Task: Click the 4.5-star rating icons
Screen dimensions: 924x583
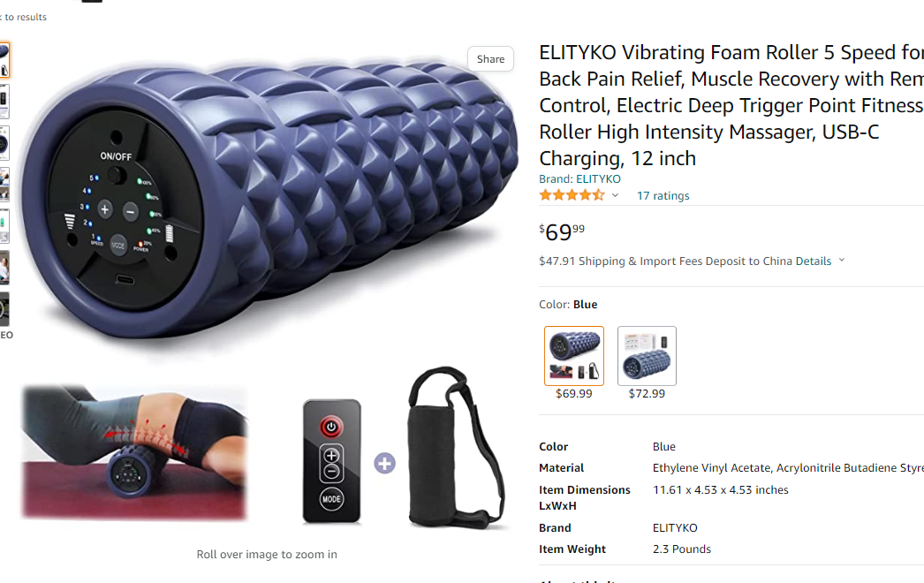Action: (572, 195)
